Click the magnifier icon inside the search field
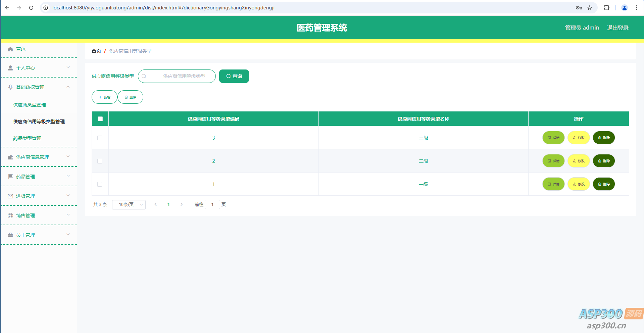Screen dimensions: 644x333 coord(144,76)
